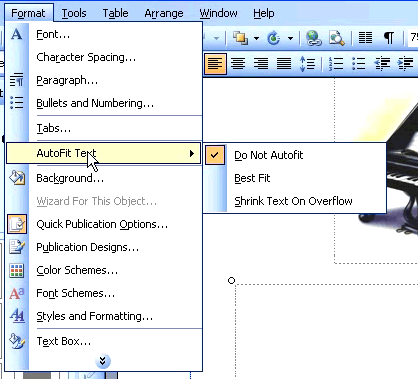Select Shrink Text On Overflow option
This screenshot has width=418, height=379.
(295, 201)
